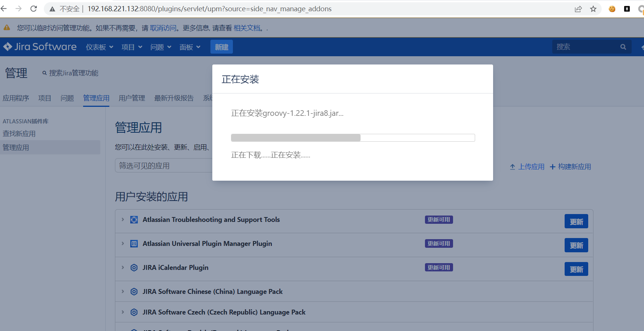Click the 构建新应用 link
The image size is (644, 331).
pyautogui.click(x=574, y=167)
